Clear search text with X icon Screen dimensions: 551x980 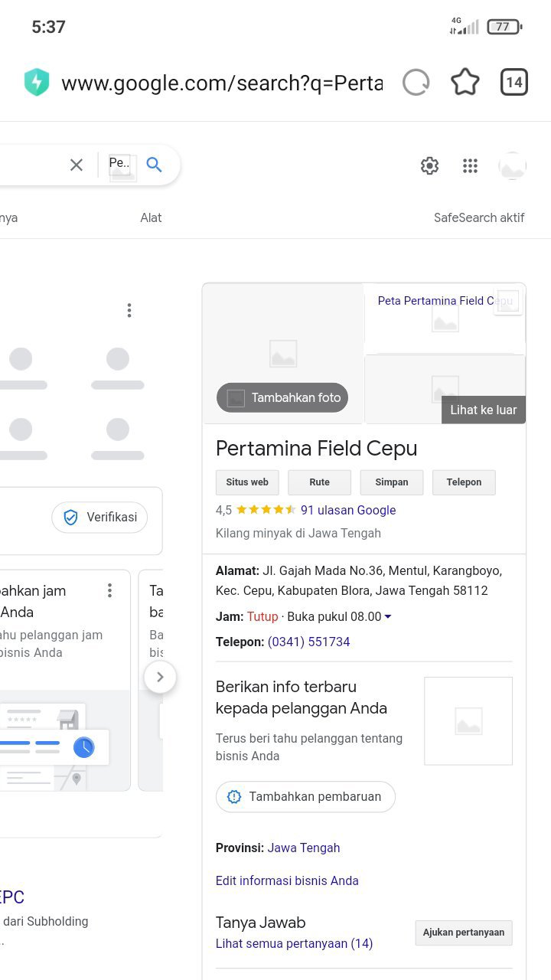(77, 165)
